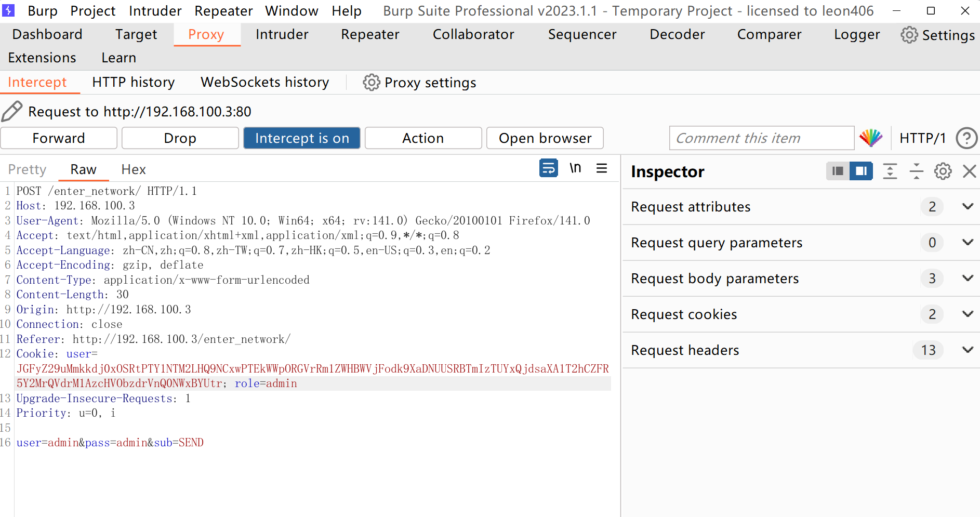
Task: Open the Burp menu
Action: click(x=43, y=11)
